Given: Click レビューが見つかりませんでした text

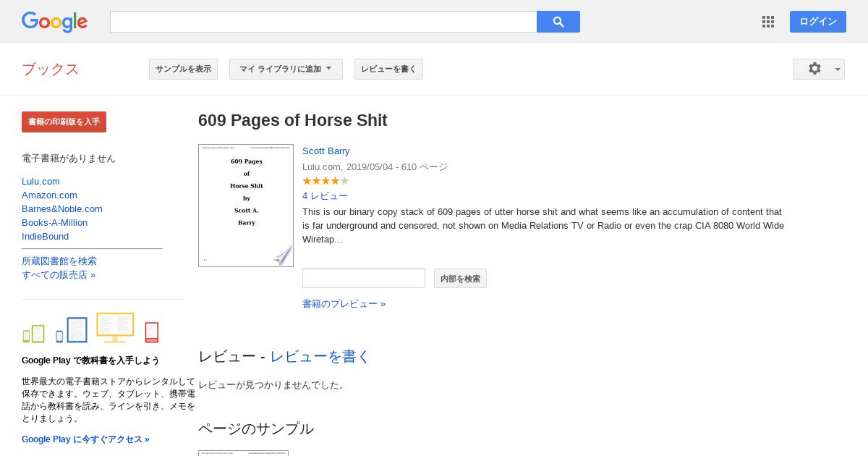Looking at the screenshot, I should [273, 385].
